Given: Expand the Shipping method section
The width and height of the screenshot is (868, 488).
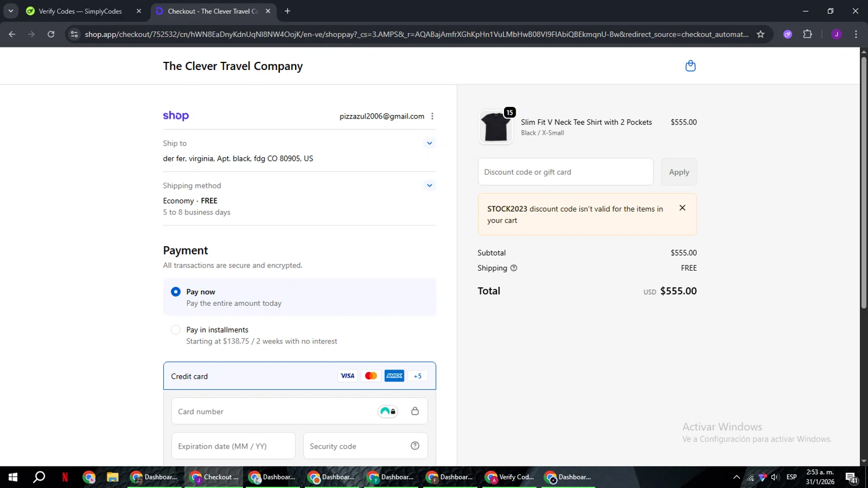Looking at the screenshot, I should 429,186.
